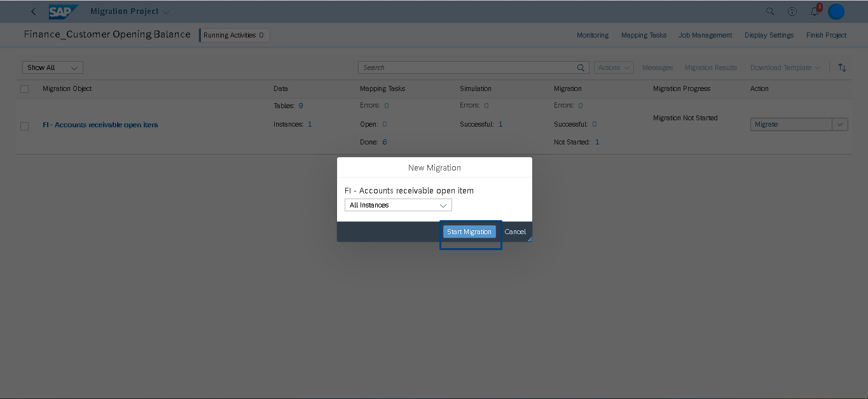Click the New Migration dialog title

coord(434,167)
